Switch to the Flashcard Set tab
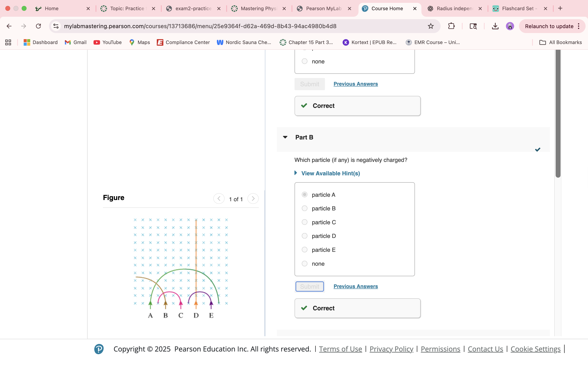The width and height of the screenshot is (588, 367). [518, 9]
